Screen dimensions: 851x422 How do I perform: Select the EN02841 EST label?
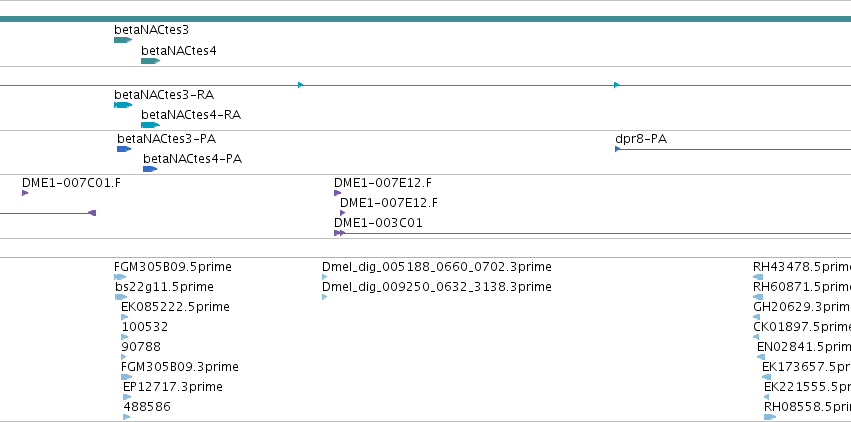pos(804,347)
